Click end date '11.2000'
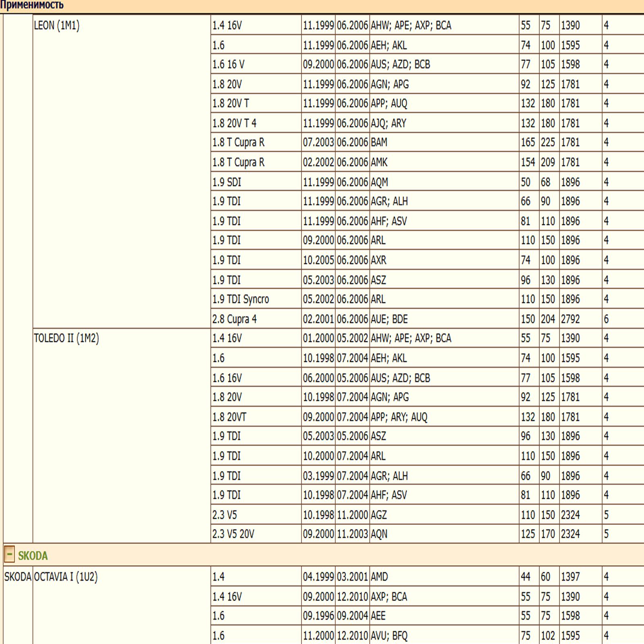 pos(352,514)
